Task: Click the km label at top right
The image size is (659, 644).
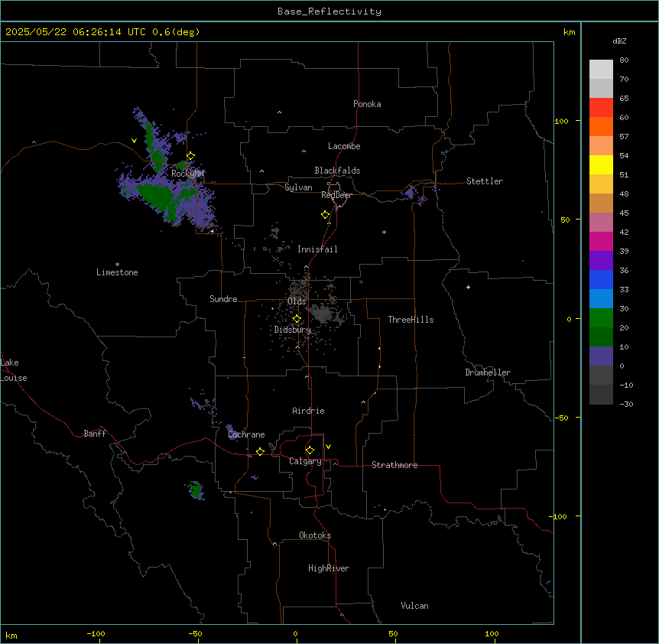Action: click(569, 32)
